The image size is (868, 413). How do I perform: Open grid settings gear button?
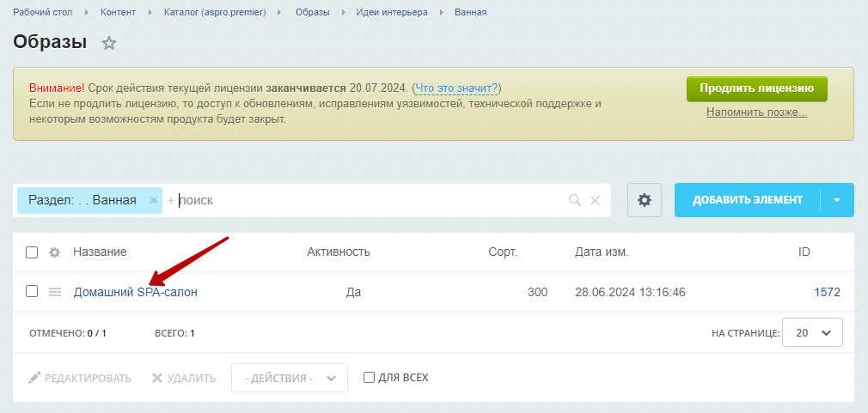(645, 200)
